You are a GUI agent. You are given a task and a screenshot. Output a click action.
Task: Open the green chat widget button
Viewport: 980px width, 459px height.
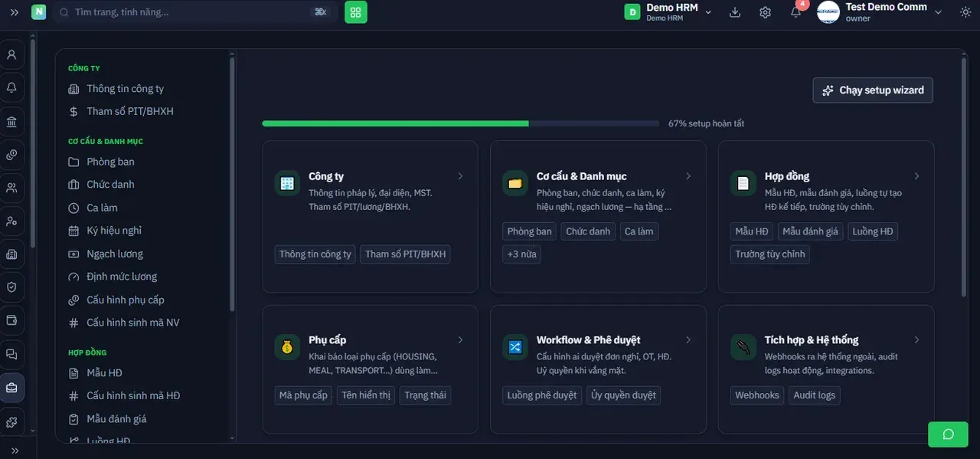948,434
